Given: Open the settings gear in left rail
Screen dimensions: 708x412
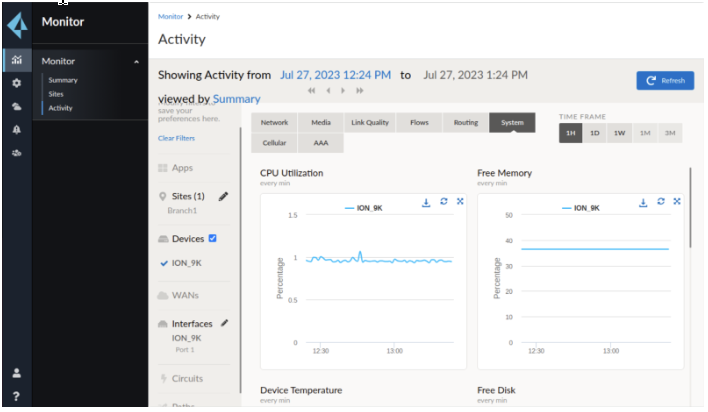Looking at the screenshot, I should tap(16, 83).
